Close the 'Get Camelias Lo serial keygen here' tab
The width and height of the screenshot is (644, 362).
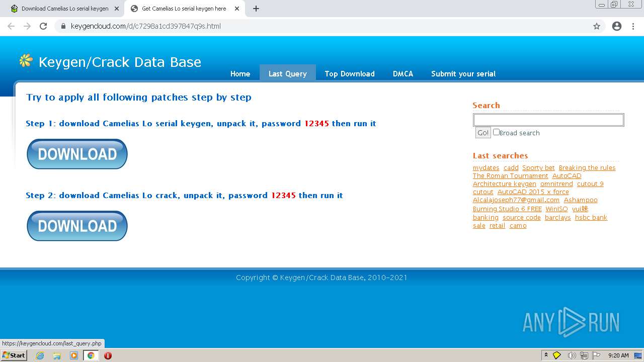click(237, 9)
